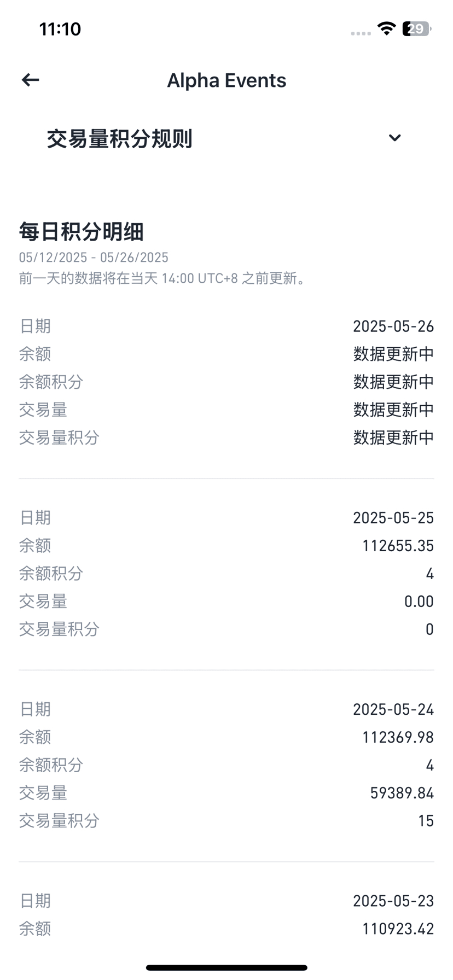
Task: Select the 2025-05-23 date entry
Action: click(x=393, y=901)
